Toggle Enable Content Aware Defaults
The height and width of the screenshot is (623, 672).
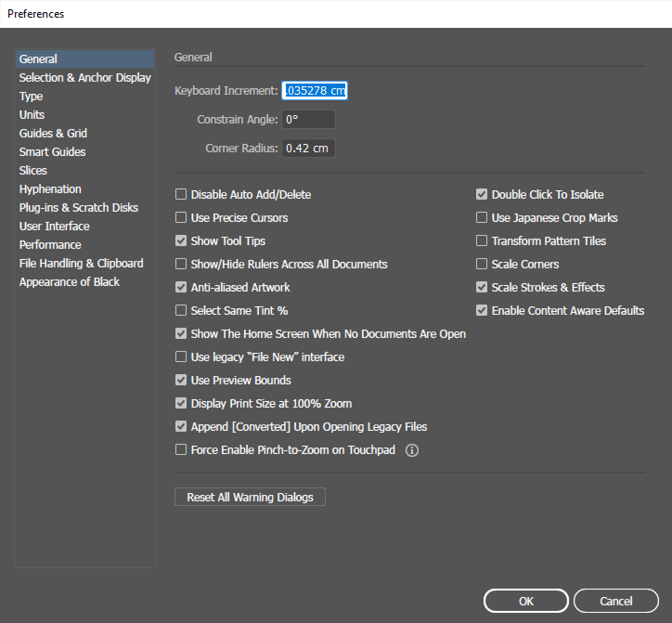pyautogui.click(x=482, y=311)
